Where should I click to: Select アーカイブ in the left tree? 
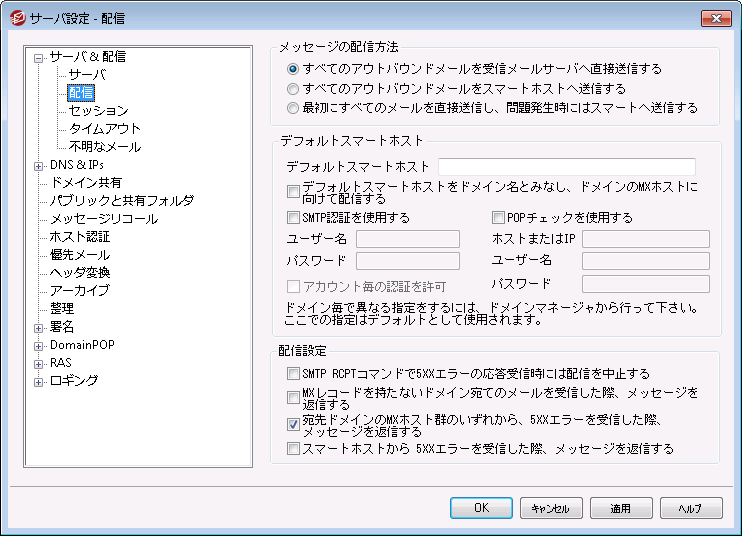[79, 291]
